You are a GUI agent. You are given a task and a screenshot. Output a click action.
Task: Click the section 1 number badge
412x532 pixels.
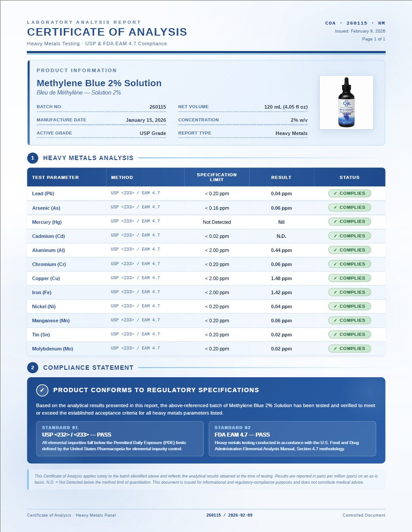click(33, 158)
